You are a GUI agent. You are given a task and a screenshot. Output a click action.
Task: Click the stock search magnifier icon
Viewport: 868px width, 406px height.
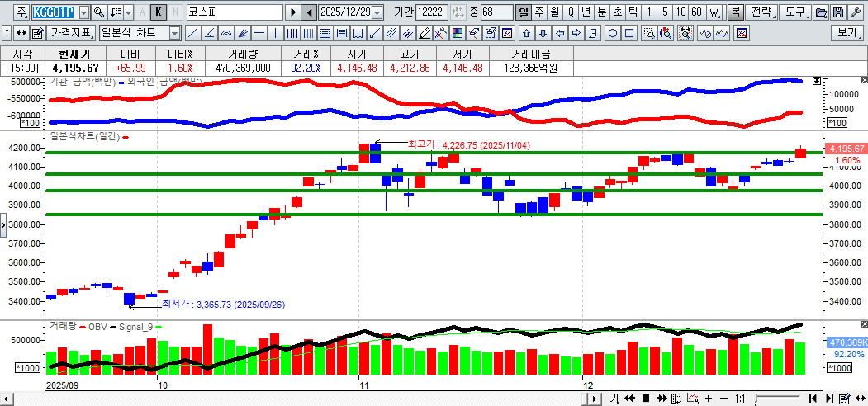99,12
